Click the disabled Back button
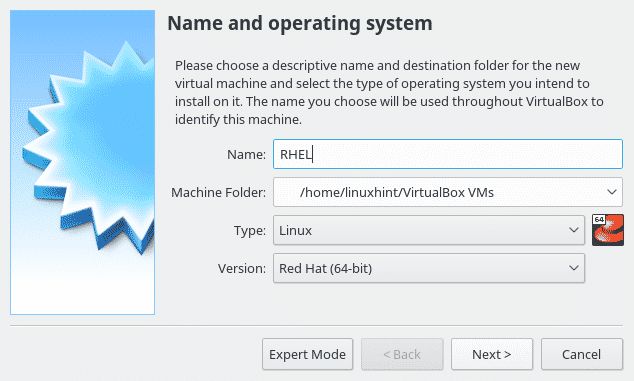 click(x=402, y=354)
